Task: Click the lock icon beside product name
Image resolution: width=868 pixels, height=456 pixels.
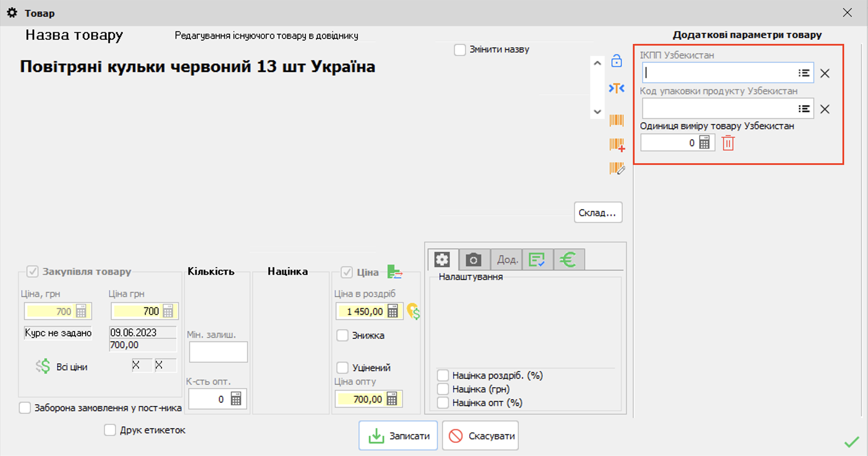Action: point(616,61)
